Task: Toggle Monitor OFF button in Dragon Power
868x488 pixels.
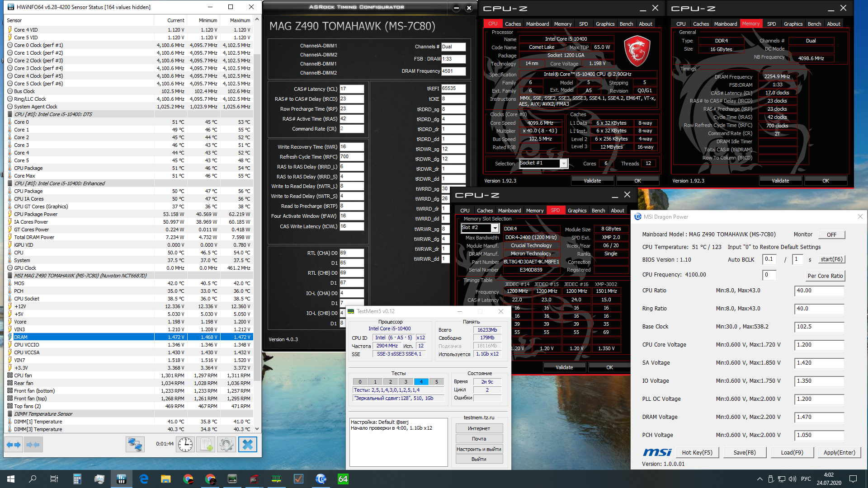Action: (x=831, y=235)
